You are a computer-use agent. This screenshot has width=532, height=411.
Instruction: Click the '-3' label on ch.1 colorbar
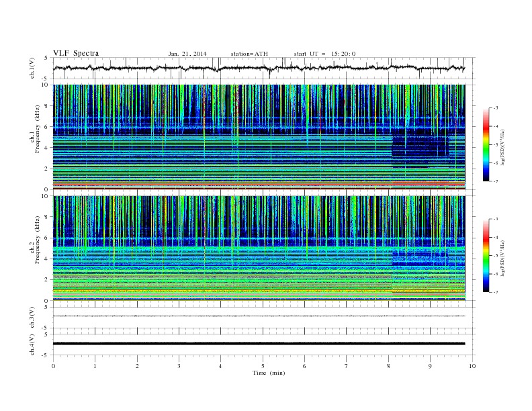click(495, 108)
